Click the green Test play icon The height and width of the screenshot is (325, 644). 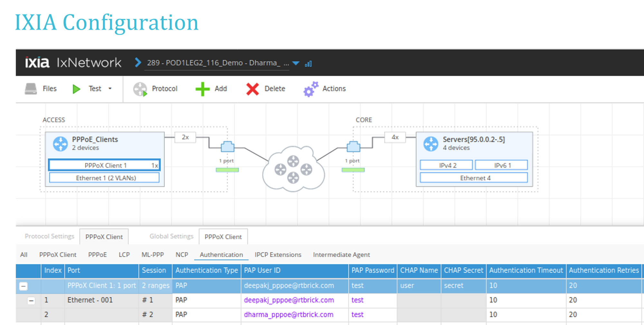[x=76, y=89]
